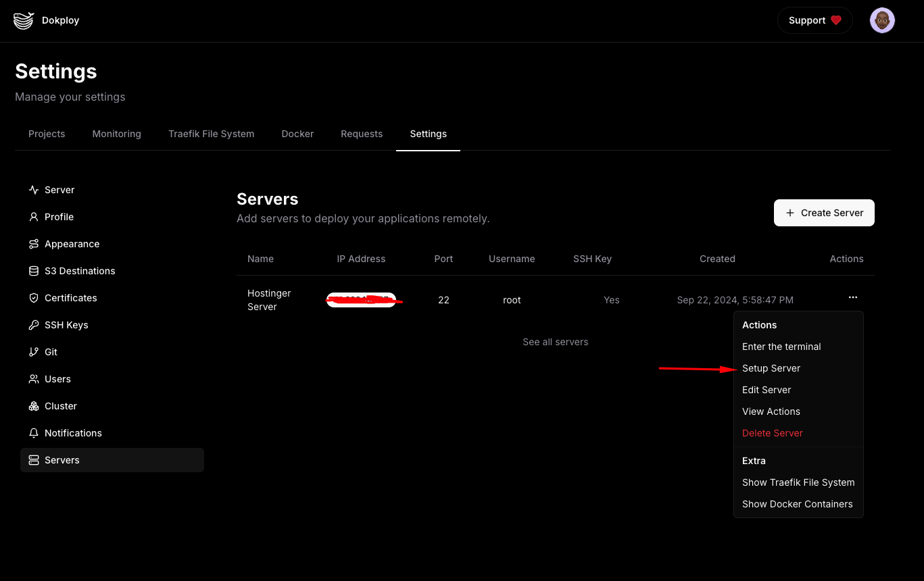Screen dimensions: 924x581
Task: Click the Notifications bell icon
Action: pyautogui.click(x=34, y=433)
